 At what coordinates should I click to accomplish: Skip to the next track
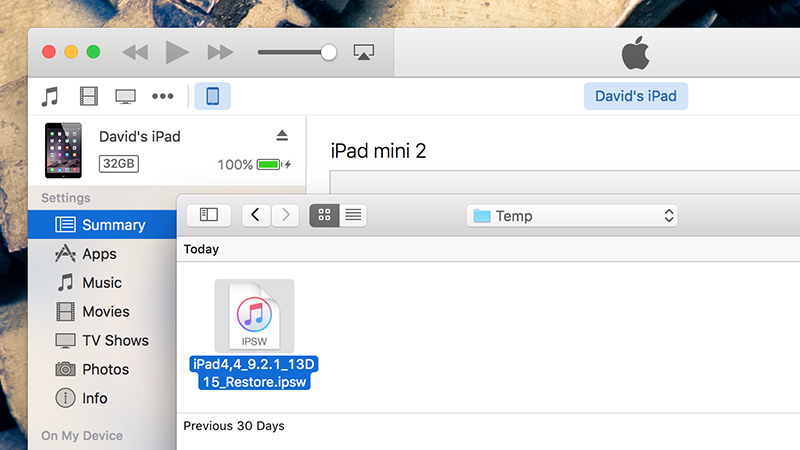[220, 52]
